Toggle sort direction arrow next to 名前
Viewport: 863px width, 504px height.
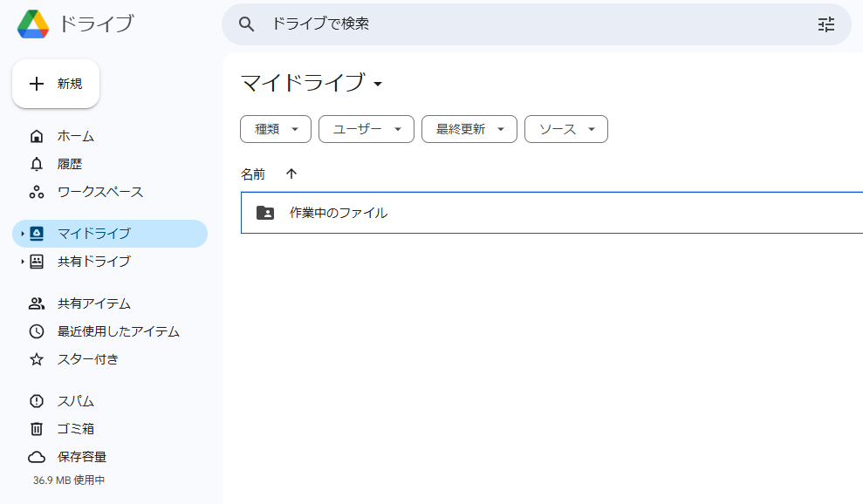click(291, 174)
